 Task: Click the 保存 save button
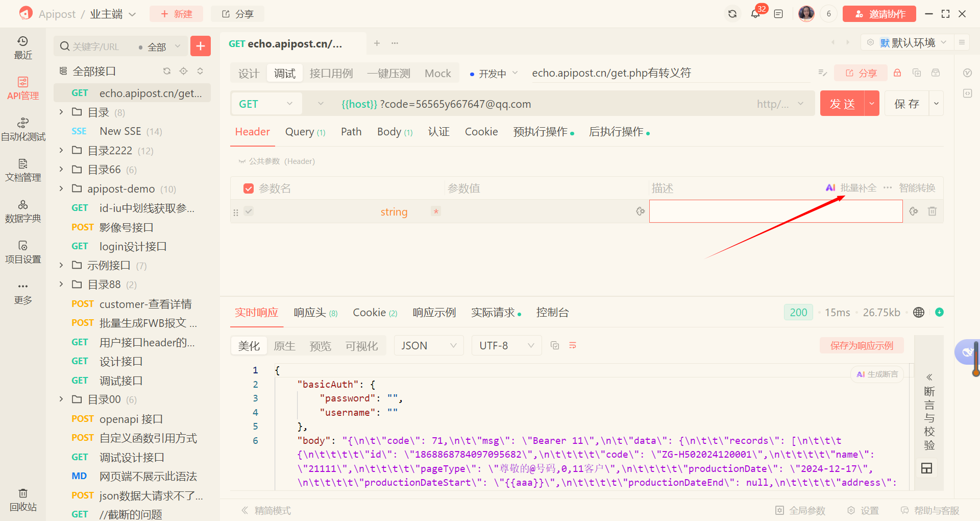click(907, 104)
